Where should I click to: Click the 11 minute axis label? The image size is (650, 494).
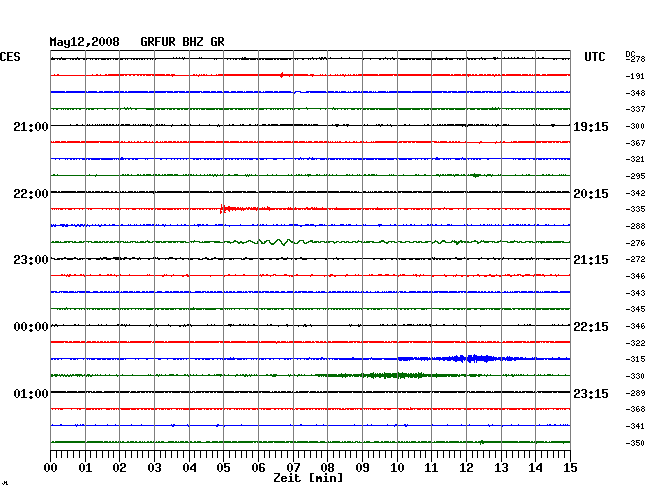pos(431,468)
